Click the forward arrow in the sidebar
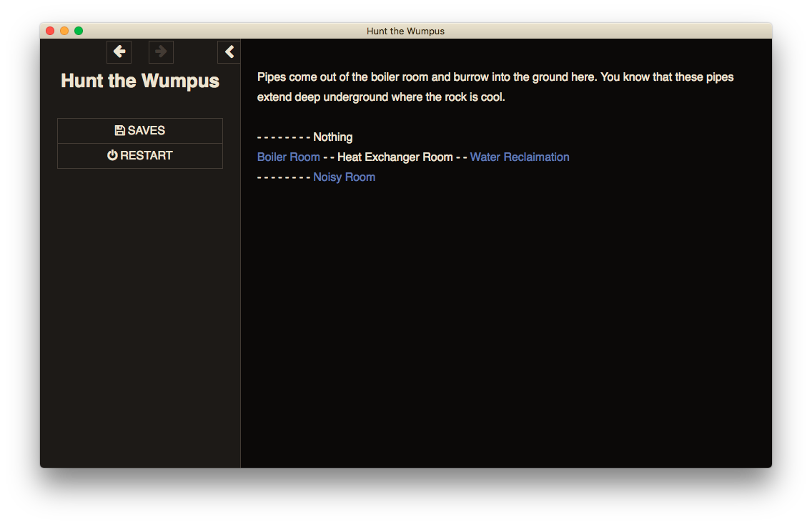This screenshot has width=812, height=525. [161, 51]
